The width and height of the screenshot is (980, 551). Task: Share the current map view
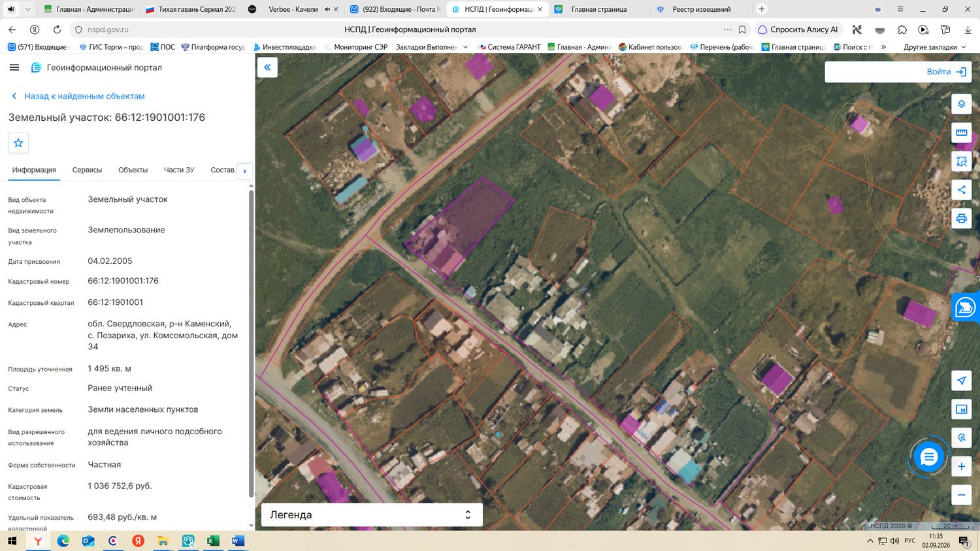961,190
